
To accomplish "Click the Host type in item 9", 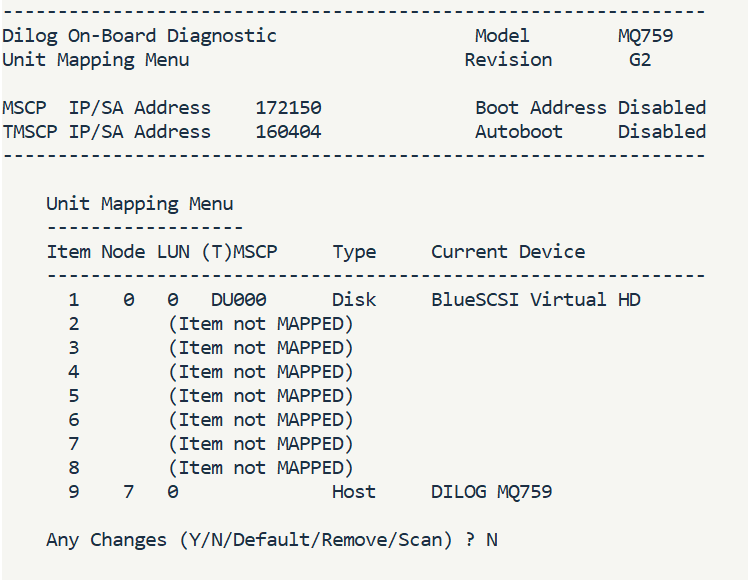I will pos(354,492).
